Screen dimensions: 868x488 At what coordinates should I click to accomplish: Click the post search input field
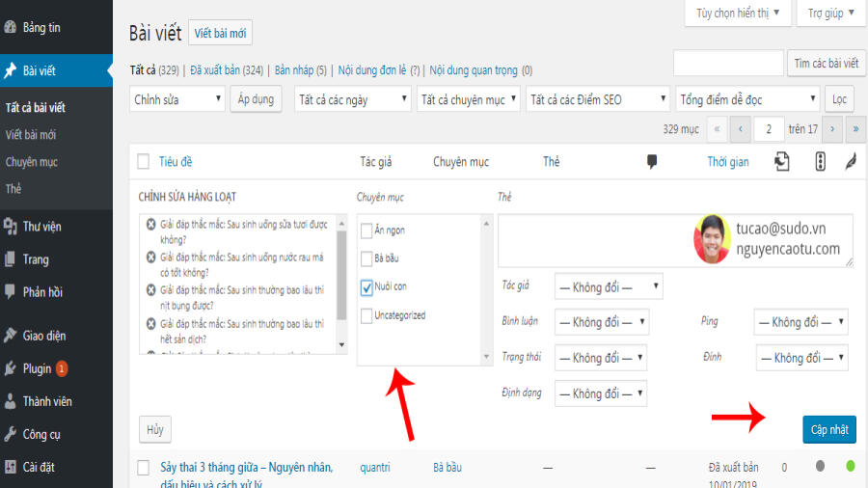point(728,63)
